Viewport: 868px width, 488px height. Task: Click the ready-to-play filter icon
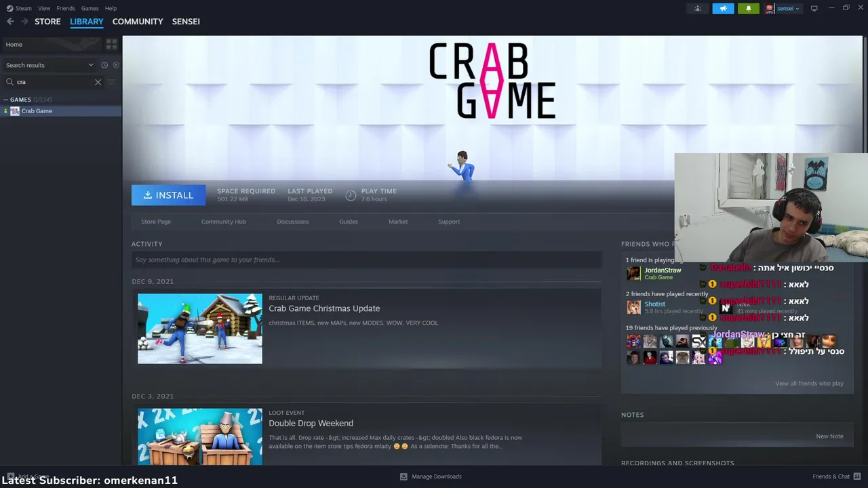point(116,65)
